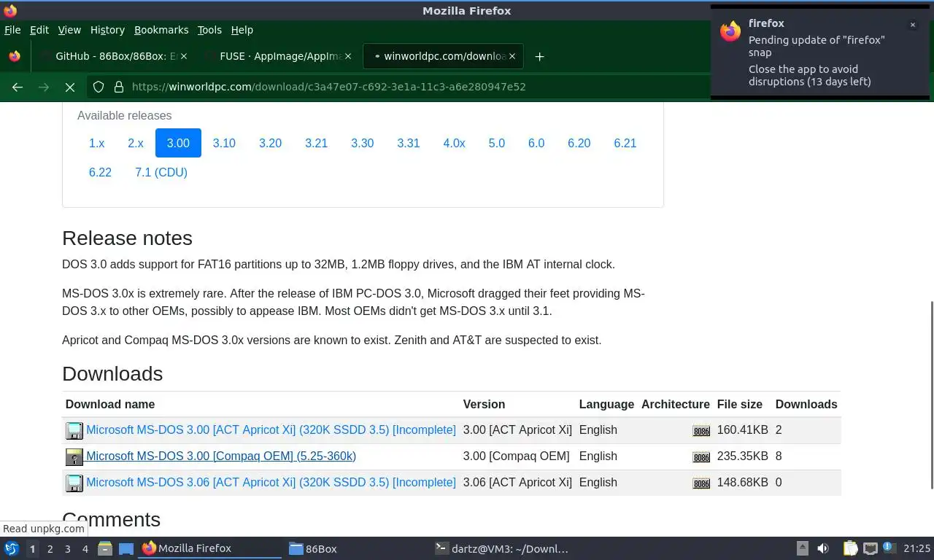Select the 4.0x release
Viewport: 934px width, 560px height.
pos(454,143)
